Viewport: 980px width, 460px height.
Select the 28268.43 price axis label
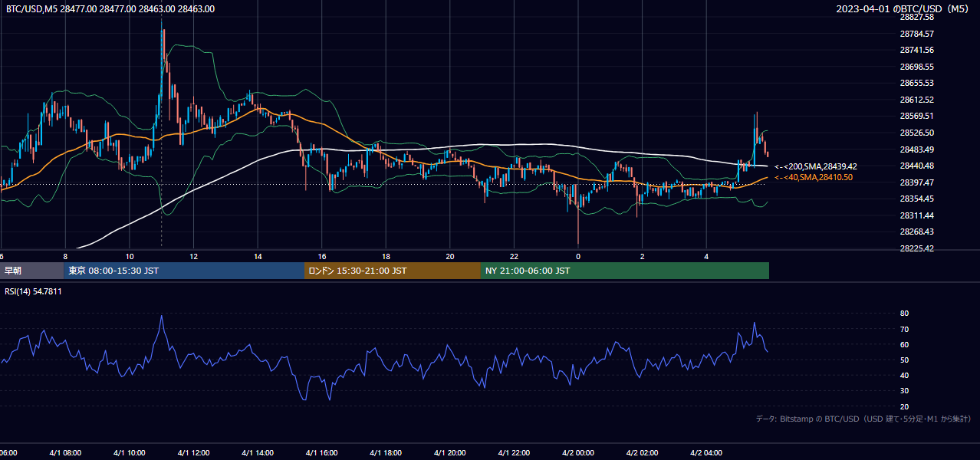pyautogui.click(x=916, y=232)
